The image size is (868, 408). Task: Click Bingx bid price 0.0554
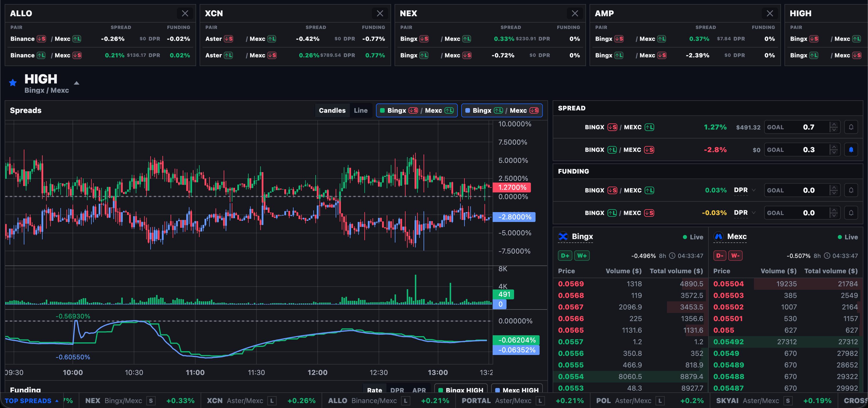(570, 377)
